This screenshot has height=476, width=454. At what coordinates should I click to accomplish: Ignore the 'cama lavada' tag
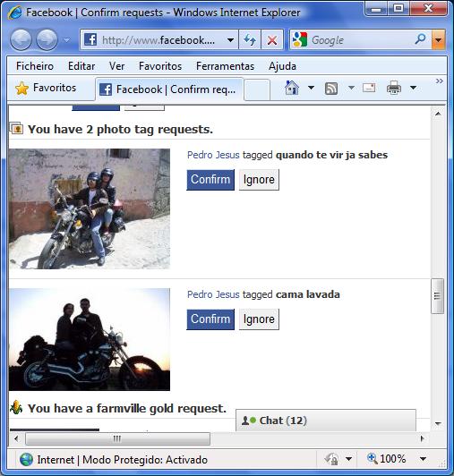tap(259, 319)
